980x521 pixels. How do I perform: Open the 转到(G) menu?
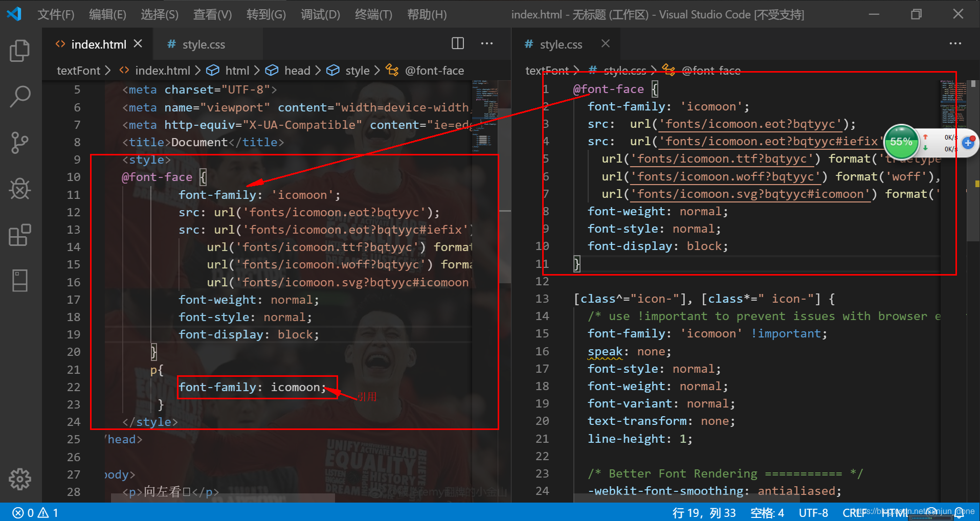click(266, 14)
